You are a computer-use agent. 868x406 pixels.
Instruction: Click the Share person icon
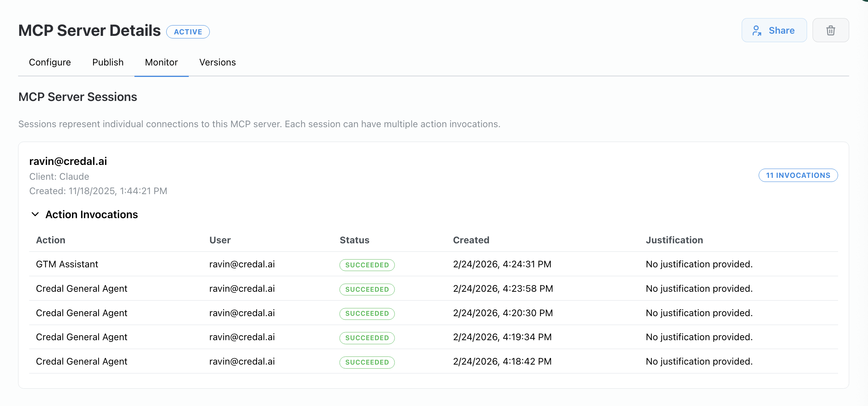point(757,31)
